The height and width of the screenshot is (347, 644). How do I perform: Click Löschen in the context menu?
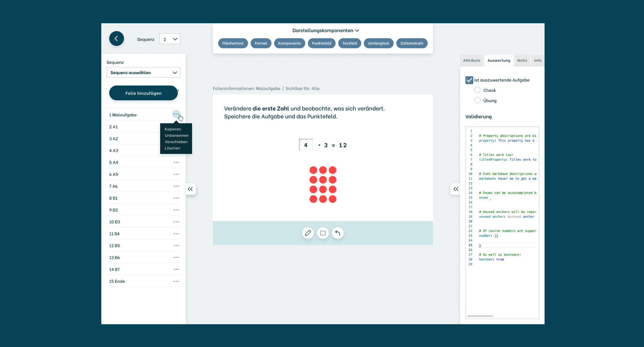click(x=173, y=148)
